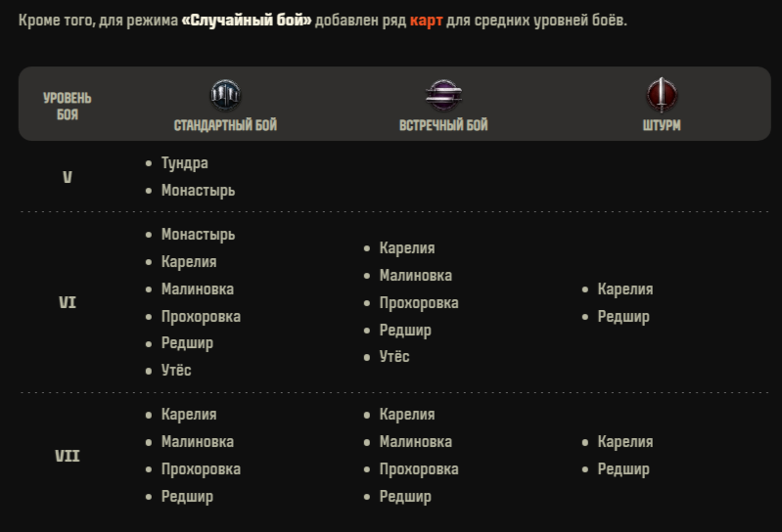
Task: Click Утёс in level VI encounter battle
Action: (394, 357)
